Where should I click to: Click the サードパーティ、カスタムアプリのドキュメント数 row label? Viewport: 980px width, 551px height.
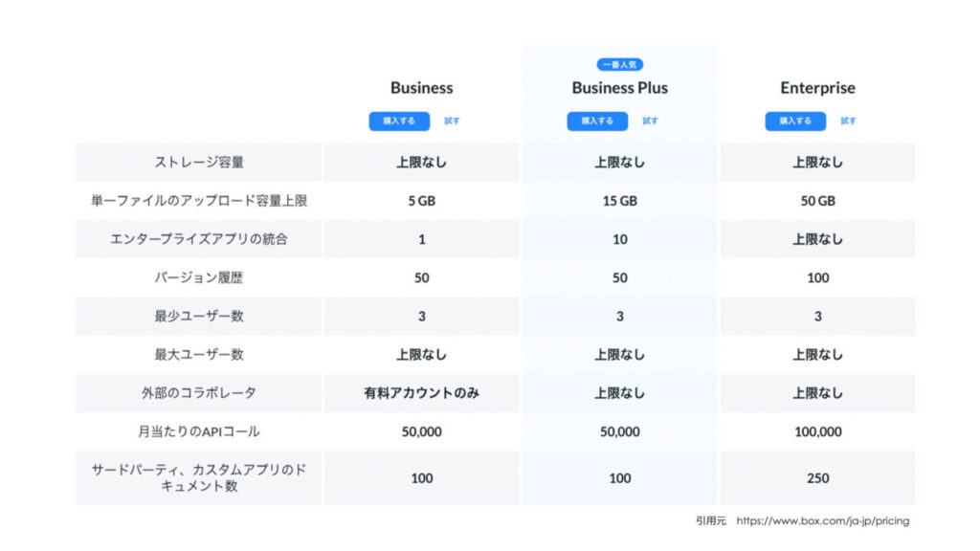click(199, 478)
